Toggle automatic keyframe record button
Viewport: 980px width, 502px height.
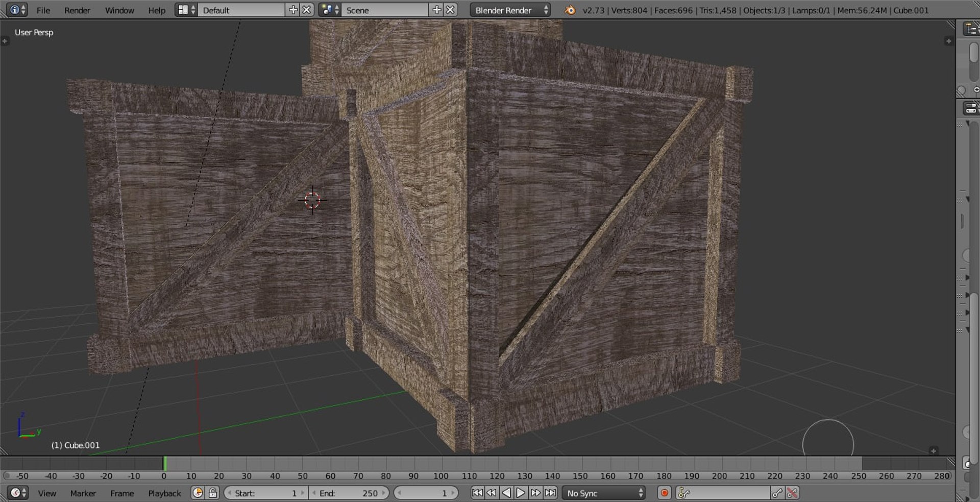coord(664,493)
